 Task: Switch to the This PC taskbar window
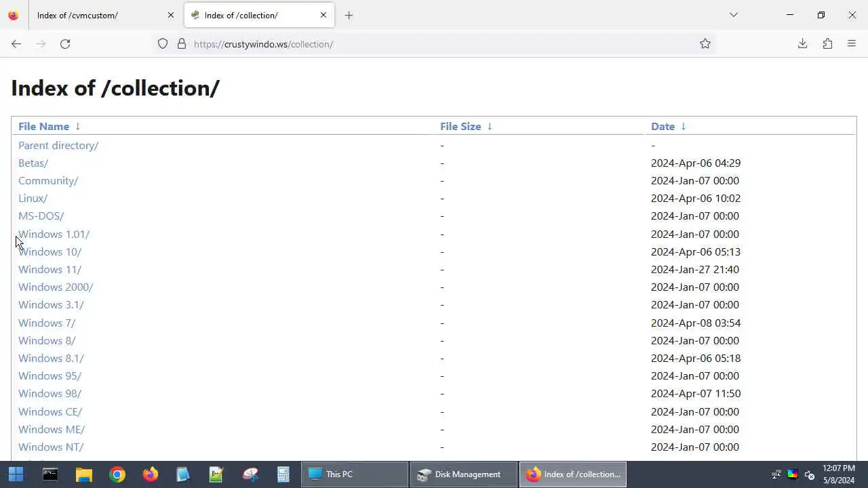pos(355,474)
